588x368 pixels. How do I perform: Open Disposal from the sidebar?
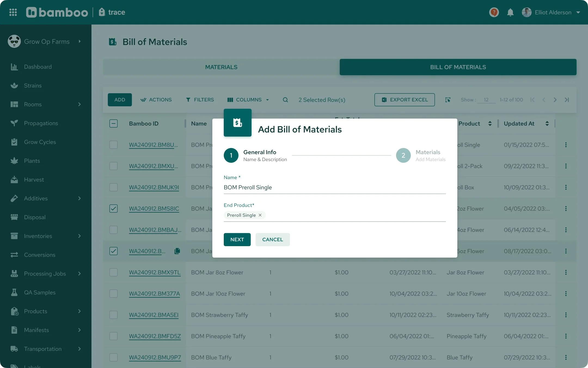tap(35, 217)
